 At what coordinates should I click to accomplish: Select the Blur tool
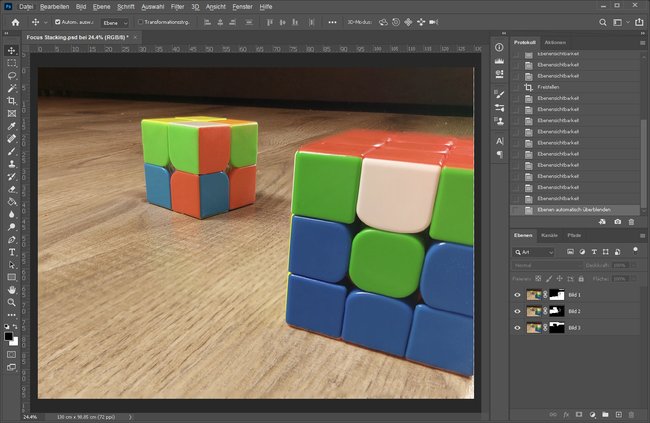(12, 214)
